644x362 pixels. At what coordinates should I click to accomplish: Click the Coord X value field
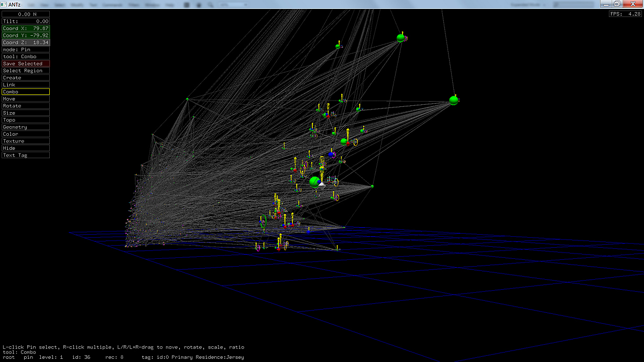click(26, 28)
